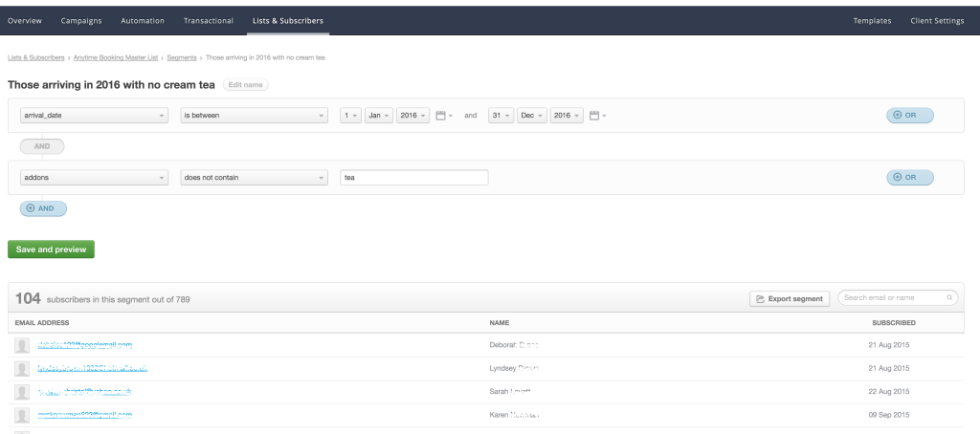Open Karen's email address link
980x434 pixels.
coord(84,415)
